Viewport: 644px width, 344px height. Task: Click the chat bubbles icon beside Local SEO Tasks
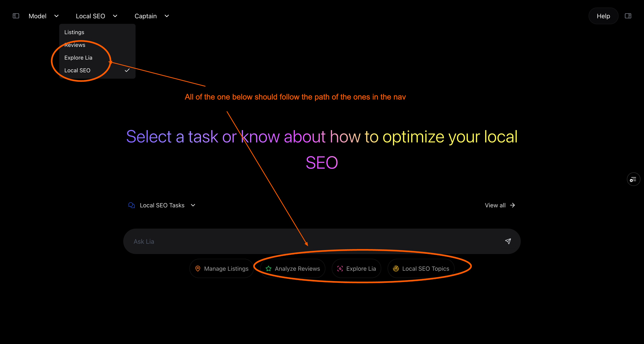pos(132,205)
